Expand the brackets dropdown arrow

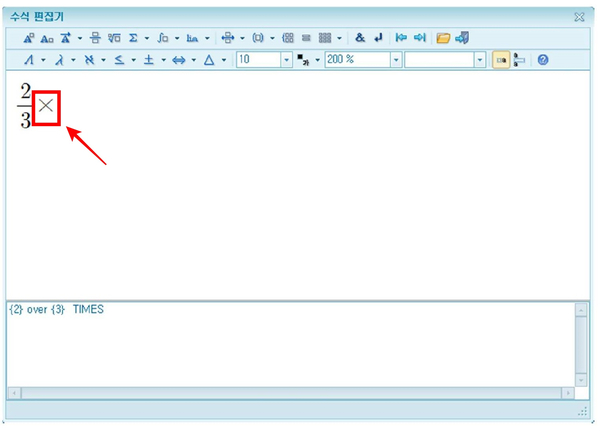[x=272, y=38]
